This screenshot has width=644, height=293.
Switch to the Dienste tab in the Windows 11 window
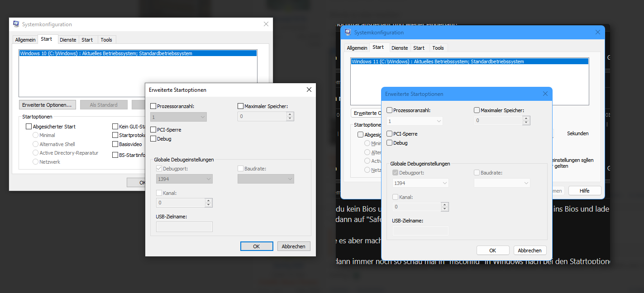(x=400, y=48)
